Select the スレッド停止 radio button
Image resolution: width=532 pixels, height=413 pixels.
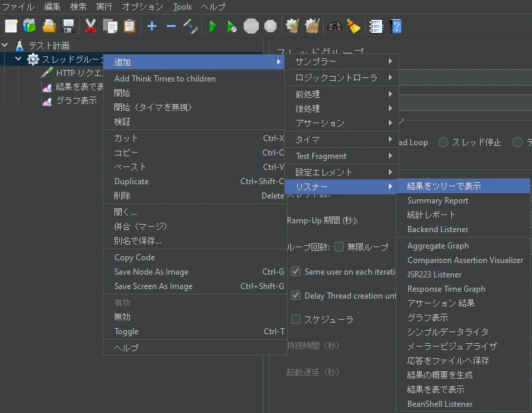point(443,142)
